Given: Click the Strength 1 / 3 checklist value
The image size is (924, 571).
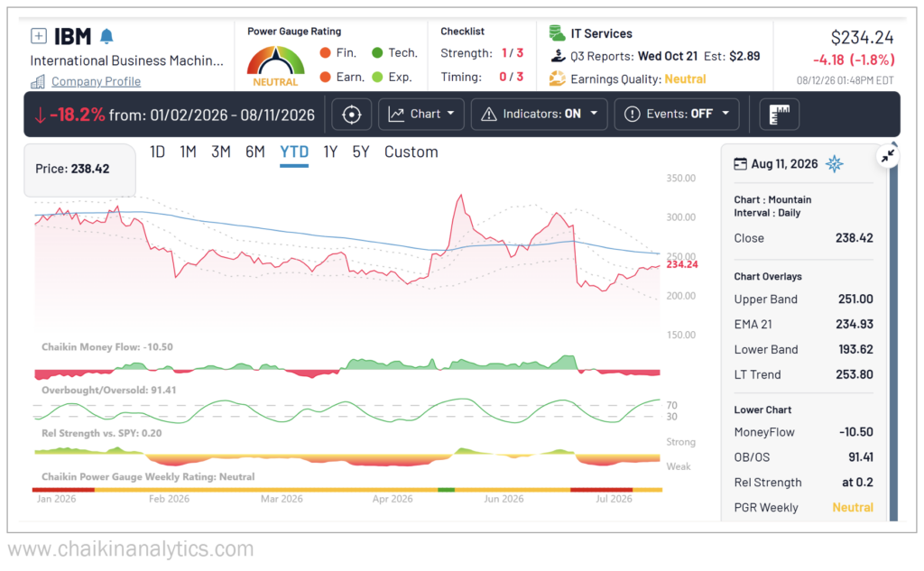Looking at the screenshot, I should 513,53.
